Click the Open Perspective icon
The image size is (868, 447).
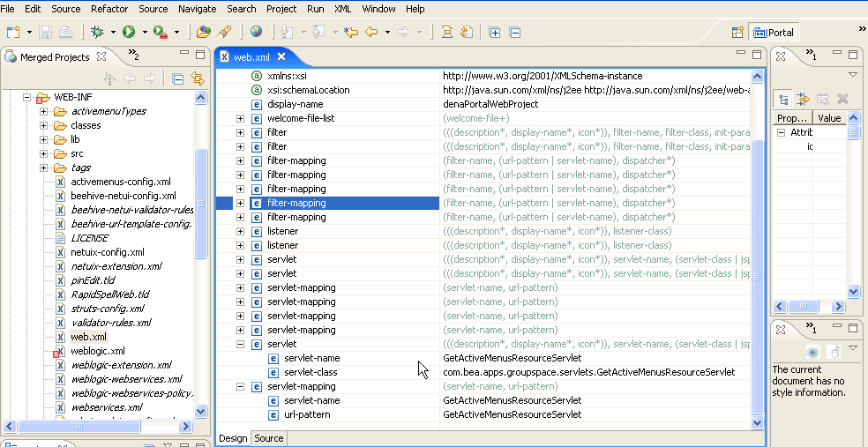(x=737, y=33)
